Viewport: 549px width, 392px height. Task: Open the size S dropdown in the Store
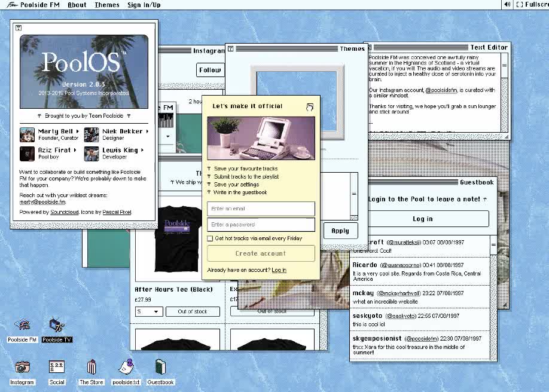[149, 311]
